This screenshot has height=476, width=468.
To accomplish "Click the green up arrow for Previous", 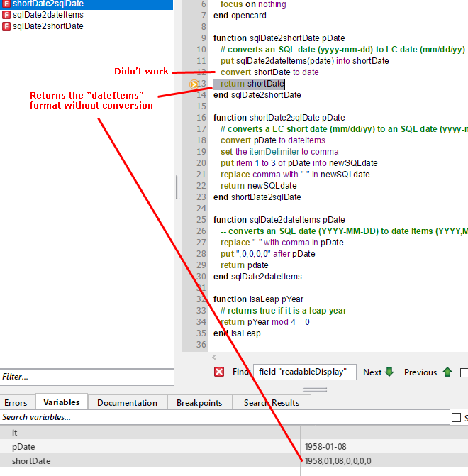I will point(447,372).
